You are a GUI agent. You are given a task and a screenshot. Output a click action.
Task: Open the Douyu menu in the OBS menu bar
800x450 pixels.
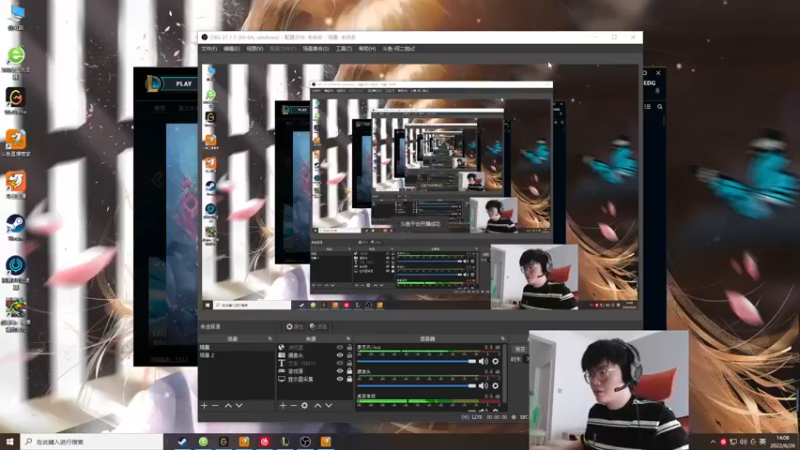click(x=398, y=48)
